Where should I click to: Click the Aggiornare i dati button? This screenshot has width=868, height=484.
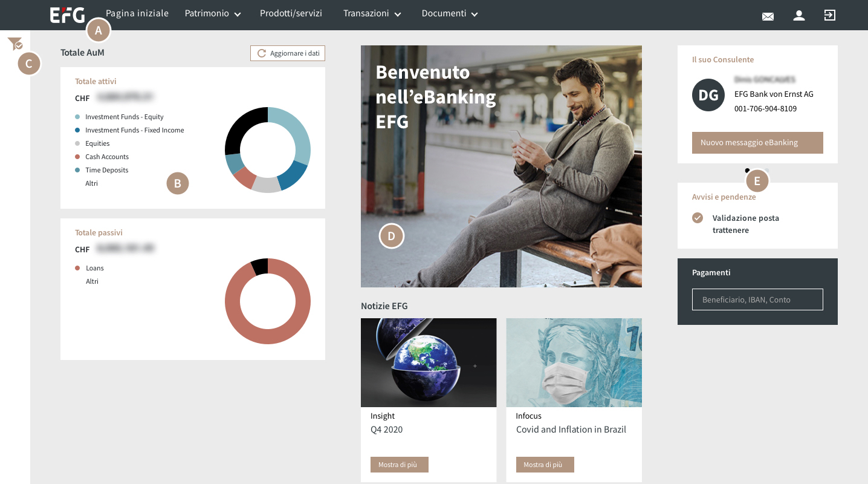pyautogui.click(x=288, y=53)
